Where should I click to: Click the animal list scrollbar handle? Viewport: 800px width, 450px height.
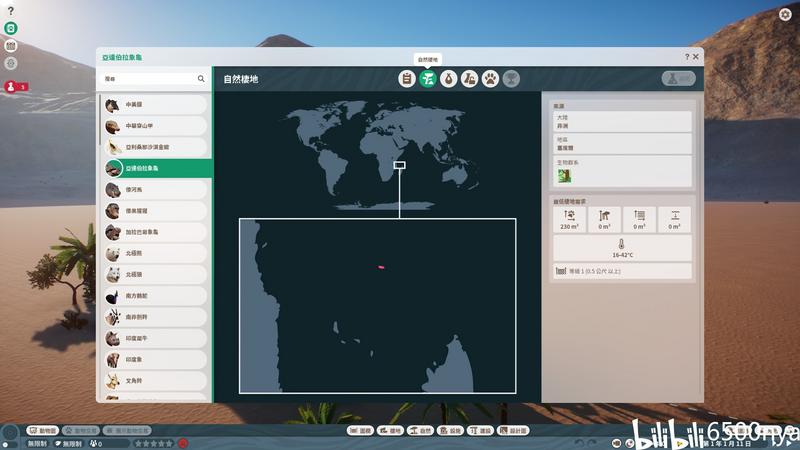pos(99,118)
